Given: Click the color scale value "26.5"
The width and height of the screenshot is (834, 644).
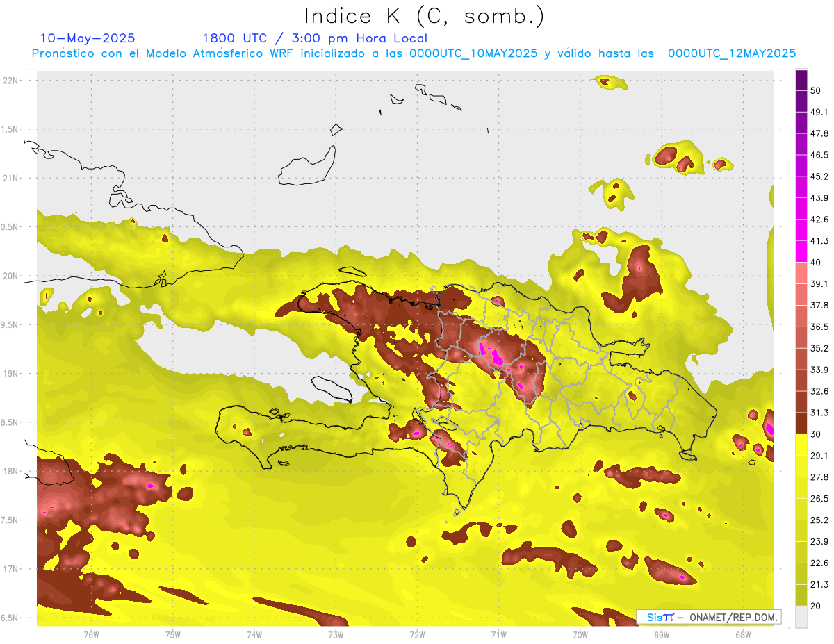Looking at the screenshot, I should point(819,499).
